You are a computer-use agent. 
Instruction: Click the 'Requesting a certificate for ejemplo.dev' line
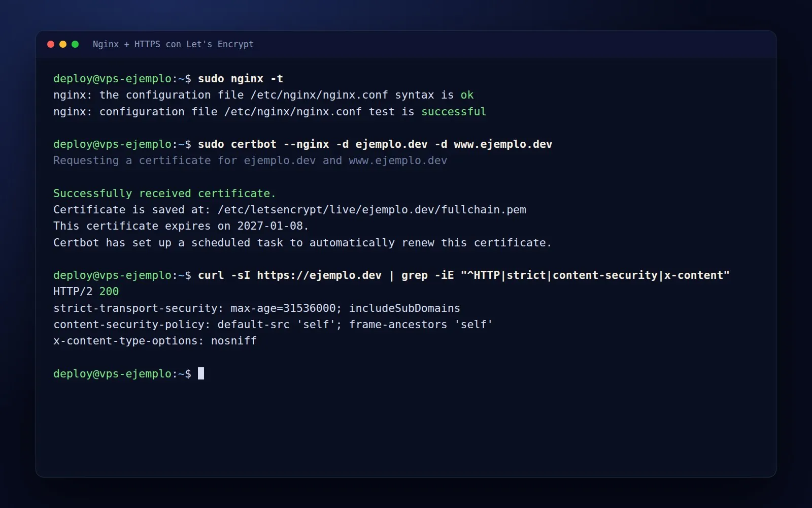pyautogui.click(x=250, y=161)
